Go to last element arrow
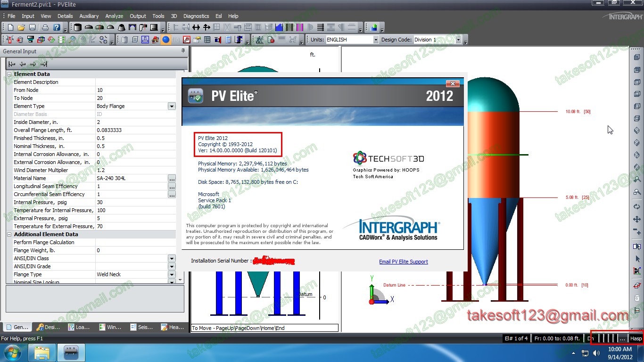 pyautogui.click(x=43, y=64)
